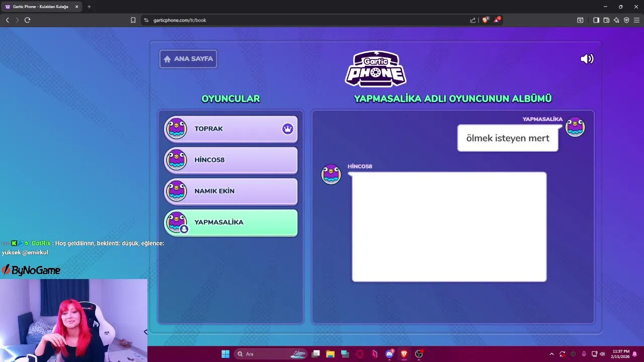Open the browser hamburger menu
This screenshot has width=644, height=362.
pos(636,20)
